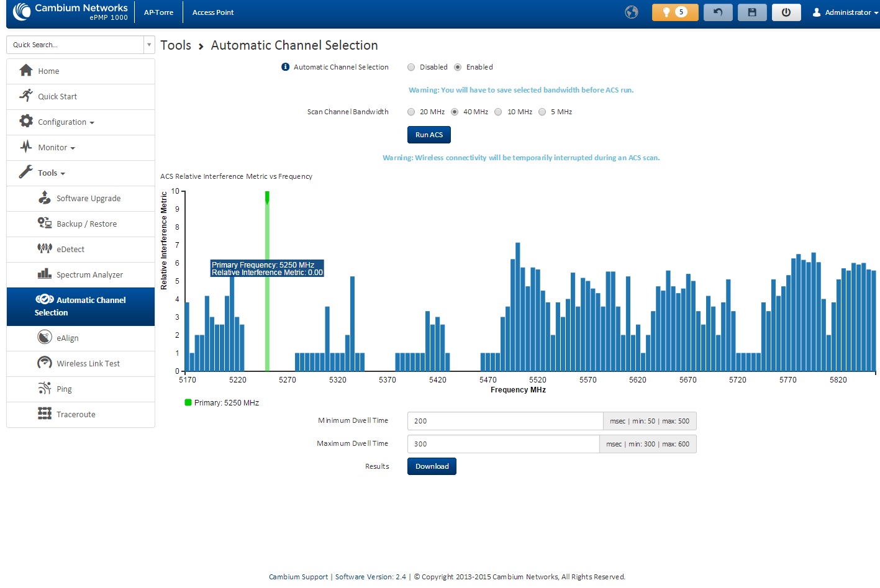880x588 pixels.
Task: Open the Quick Search dropdown arrow
Action: click(149, 45)
